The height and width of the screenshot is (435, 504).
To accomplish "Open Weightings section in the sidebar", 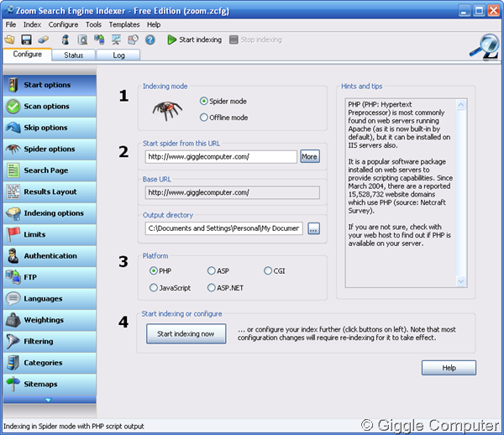I will click(x=50, y=320).
